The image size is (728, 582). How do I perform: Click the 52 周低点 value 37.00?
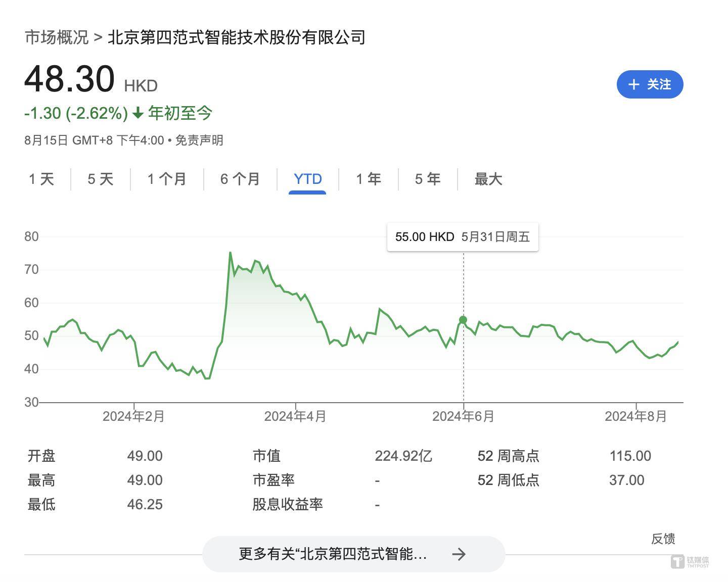[627, 480]
